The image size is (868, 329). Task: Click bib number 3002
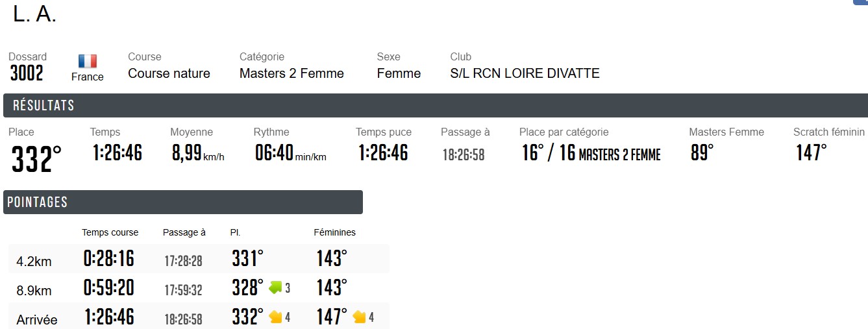pyautogui.click(x=27, y=73)
